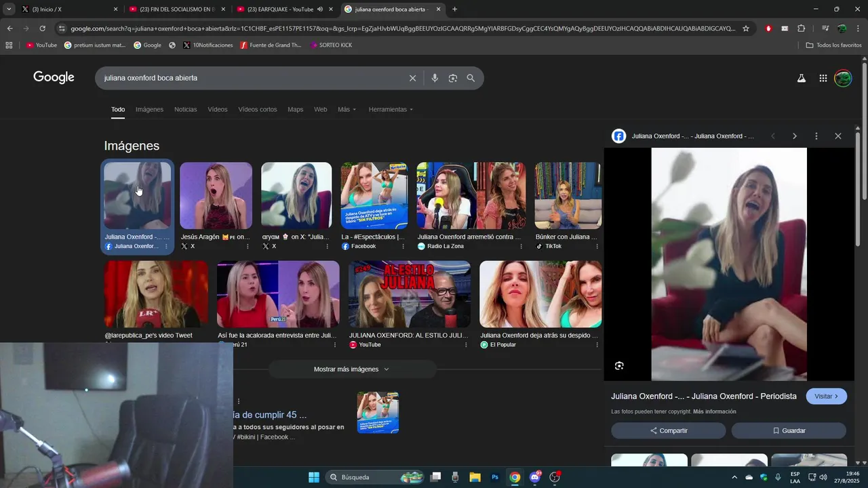
Task: Open Google account profile avatar
Action: (x=843, y=78)
